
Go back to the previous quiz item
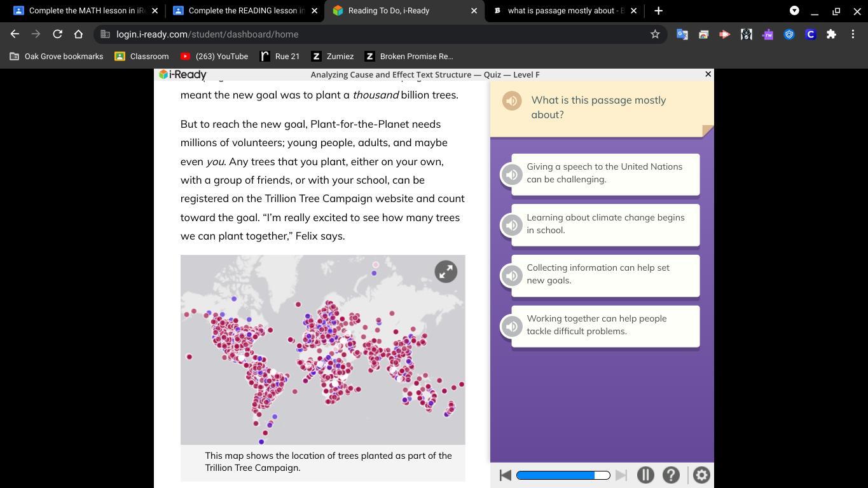[x=506, y=475]
